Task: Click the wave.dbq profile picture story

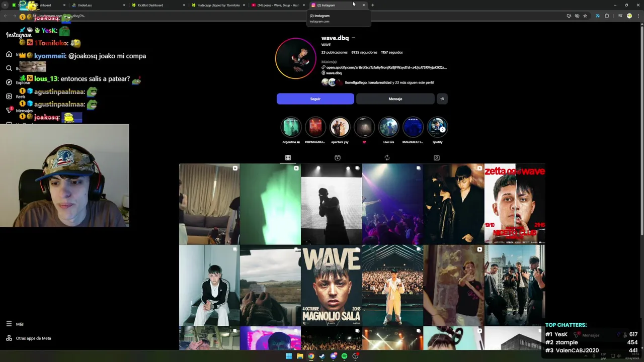Action: (296, 58)
